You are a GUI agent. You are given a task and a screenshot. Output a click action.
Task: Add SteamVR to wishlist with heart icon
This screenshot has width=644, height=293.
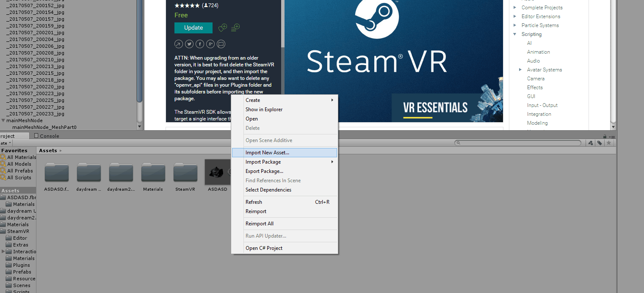[x=223, y=28]
